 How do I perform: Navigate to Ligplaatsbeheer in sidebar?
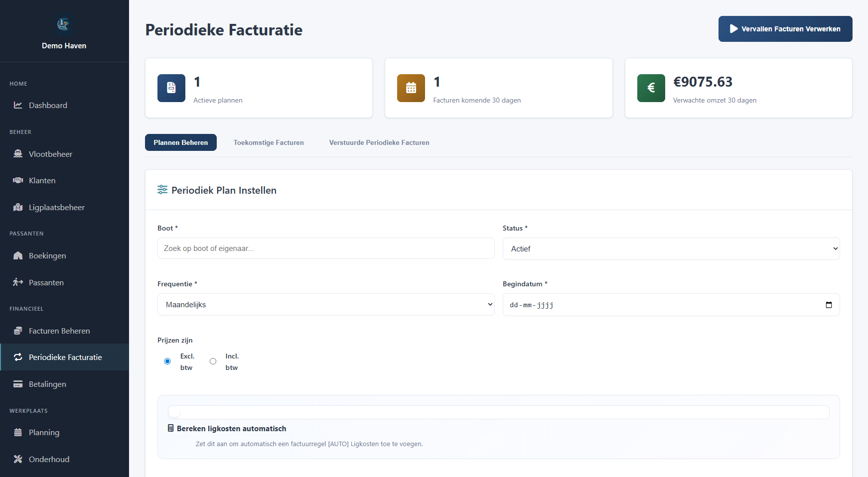pyautogui.click(x=64, y=207)
